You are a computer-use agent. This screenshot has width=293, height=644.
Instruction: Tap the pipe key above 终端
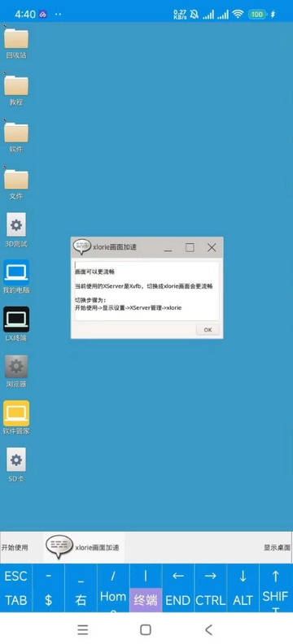coord(146,577)
